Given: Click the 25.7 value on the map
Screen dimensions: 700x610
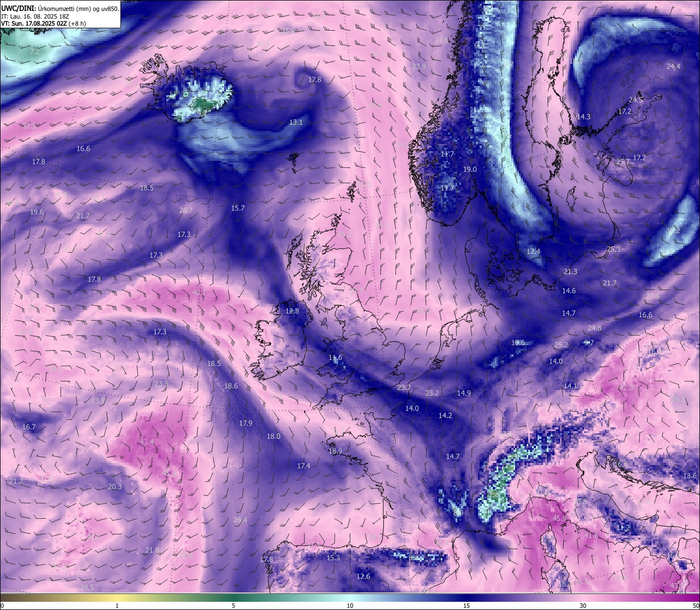Looking at the screenshot, I should [x=623, y=162].
